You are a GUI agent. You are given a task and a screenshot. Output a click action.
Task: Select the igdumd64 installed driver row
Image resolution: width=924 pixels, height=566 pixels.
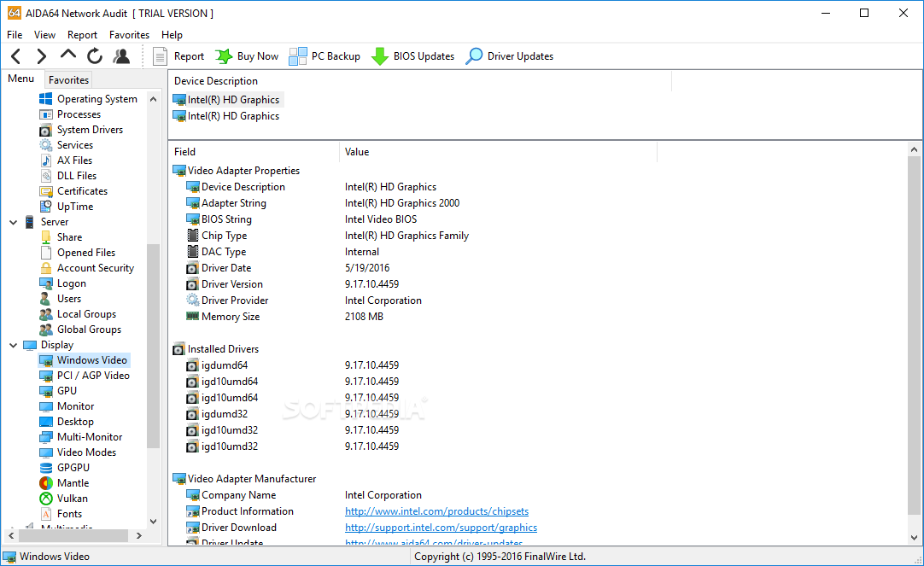(x=292, y=365)
